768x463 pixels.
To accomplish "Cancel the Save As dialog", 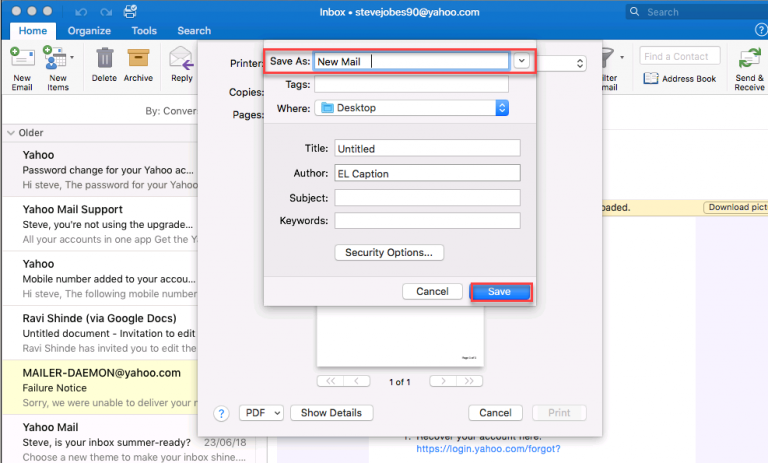I will [x=432, y=292].
